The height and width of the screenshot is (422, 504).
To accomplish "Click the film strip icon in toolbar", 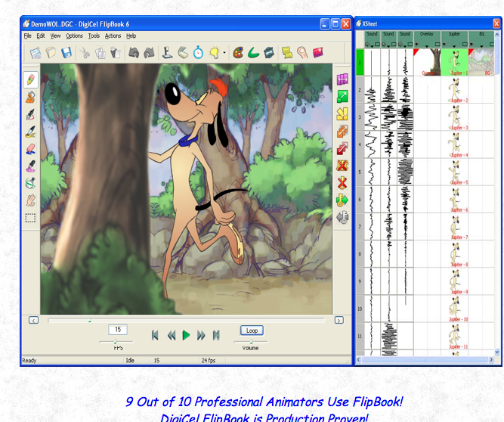I will 269,52.
